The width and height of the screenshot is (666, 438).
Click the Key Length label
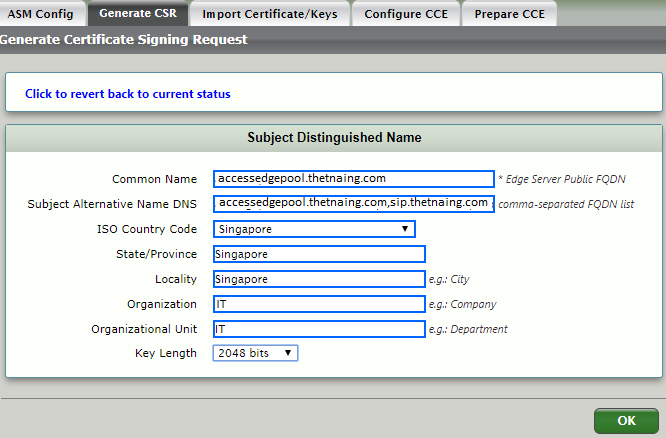[166, 353]
